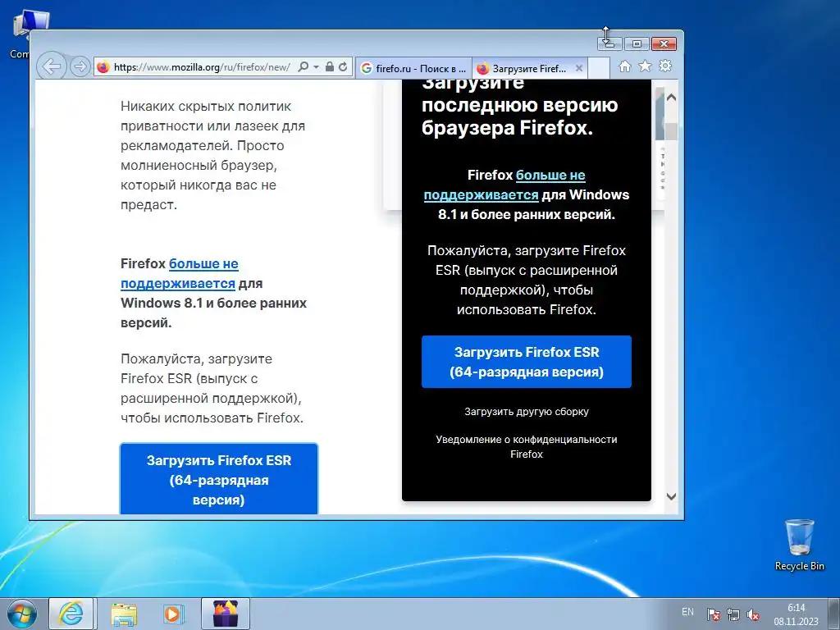Go to the Home page icon
Screen dimensions: 840x630
624,66
